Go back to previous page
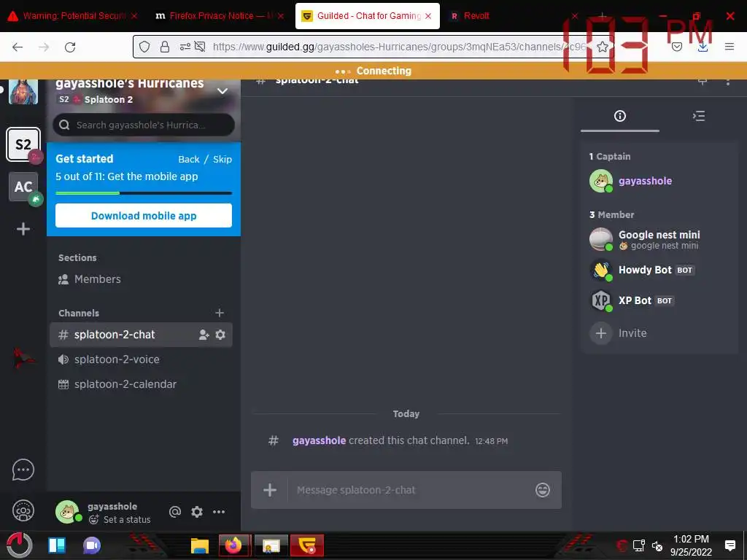This screenshot has width=747, height=560. (18, 47)
